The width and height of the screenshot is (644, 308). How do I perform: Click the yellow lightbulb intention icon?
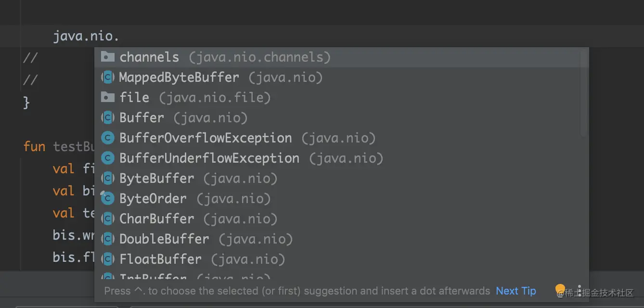tap(560, 290)
